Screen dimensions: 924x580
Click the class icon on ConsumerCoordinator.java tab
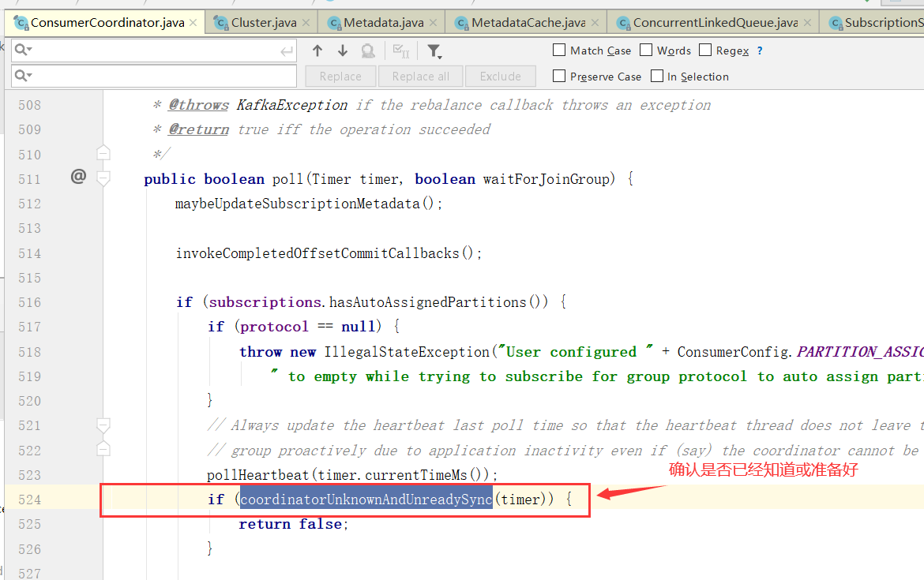click(x=21, y=22)
